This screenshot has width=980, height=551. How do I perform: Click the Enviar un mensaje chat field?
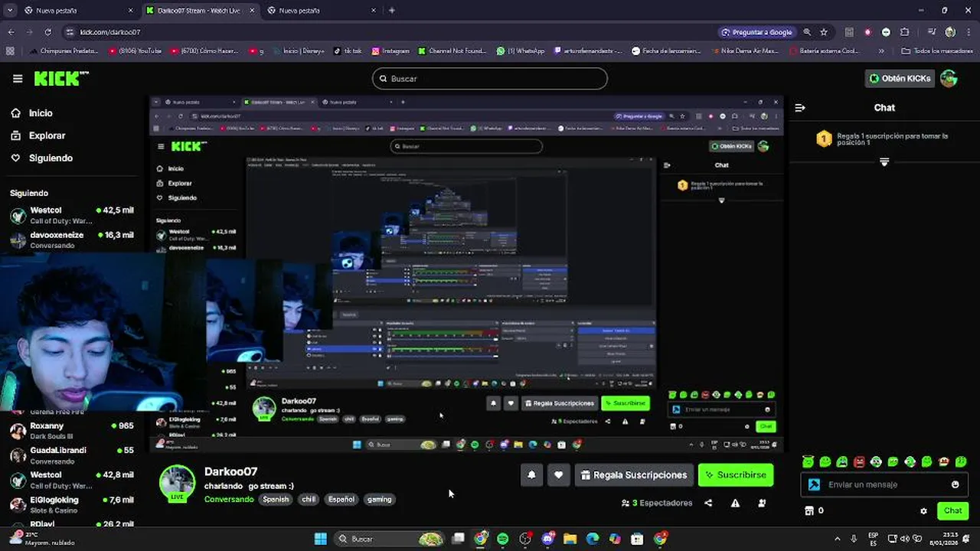(x=884, y=484)
